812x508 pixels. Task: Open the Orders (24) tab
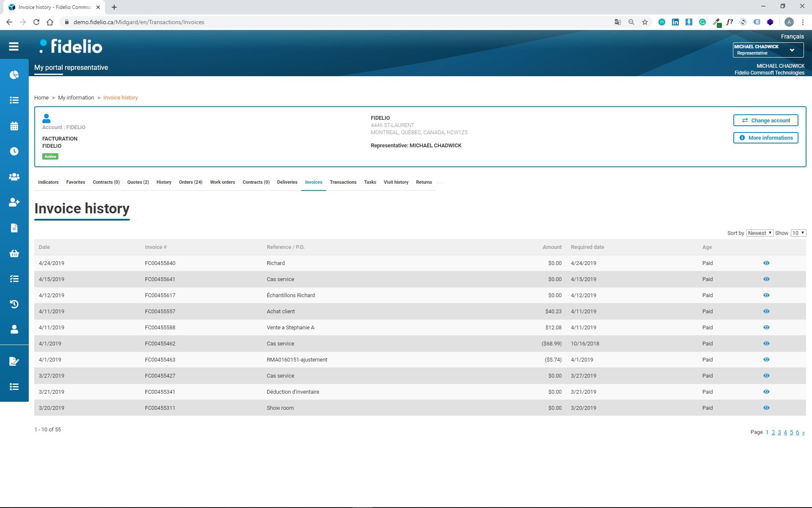pos(190,182)
